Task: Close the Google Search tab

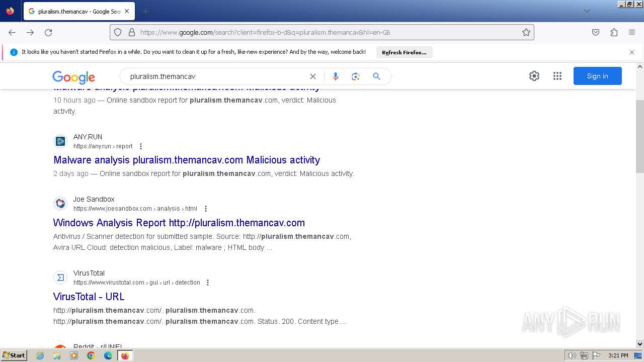Action: (126, 11)
